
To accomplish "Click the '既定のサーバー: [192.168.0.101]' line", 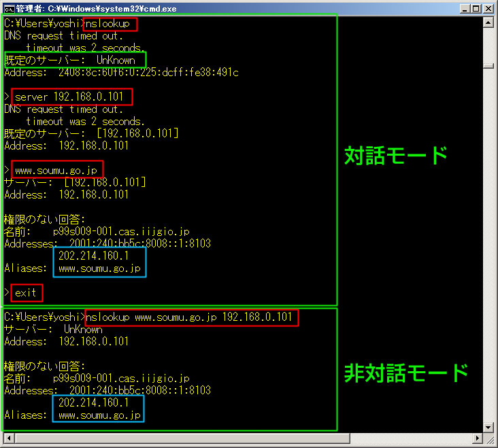I will pyautogui.click(x=91, y=133).
